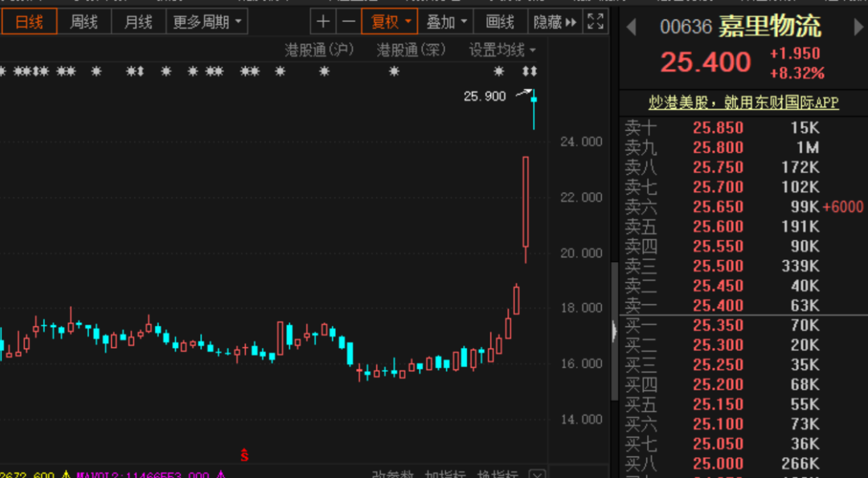This screenshot has width=868, height=478.
Task: Go to previous stock arrow
Action: tap(631, 27)
